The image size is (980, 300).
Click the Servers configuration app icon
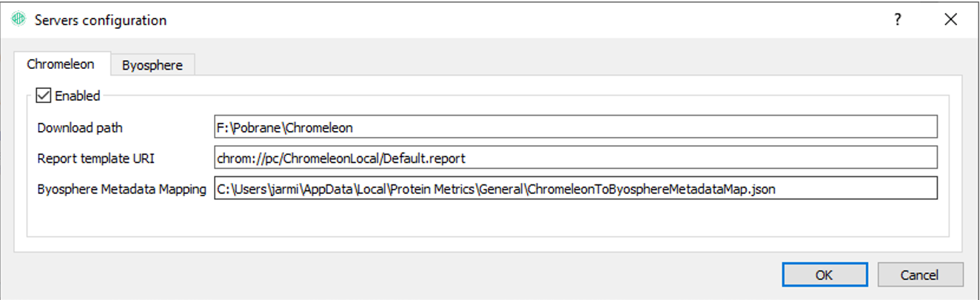pos(19,20)
